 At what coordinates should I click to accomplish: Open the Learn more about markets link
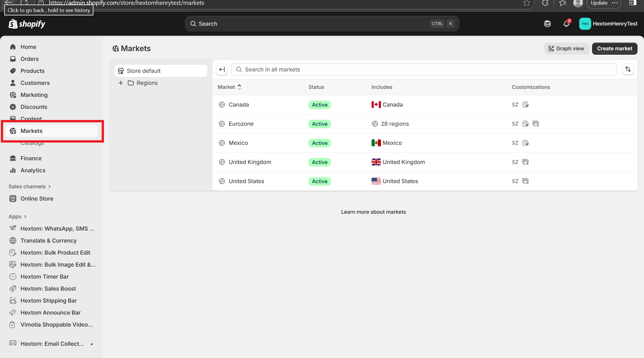pyautogui.click(x=373, y=212)
